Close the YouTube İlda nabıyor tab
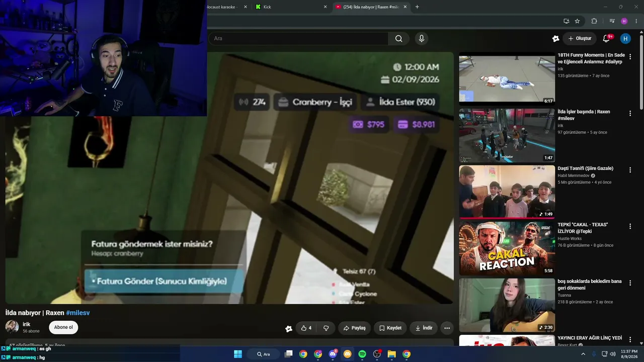 pos(405,7)
